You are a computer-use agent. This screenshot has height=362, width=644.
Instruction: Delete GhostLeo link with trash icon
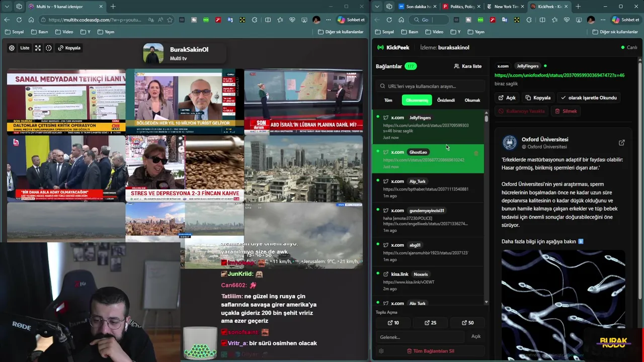tap(476, 153)
